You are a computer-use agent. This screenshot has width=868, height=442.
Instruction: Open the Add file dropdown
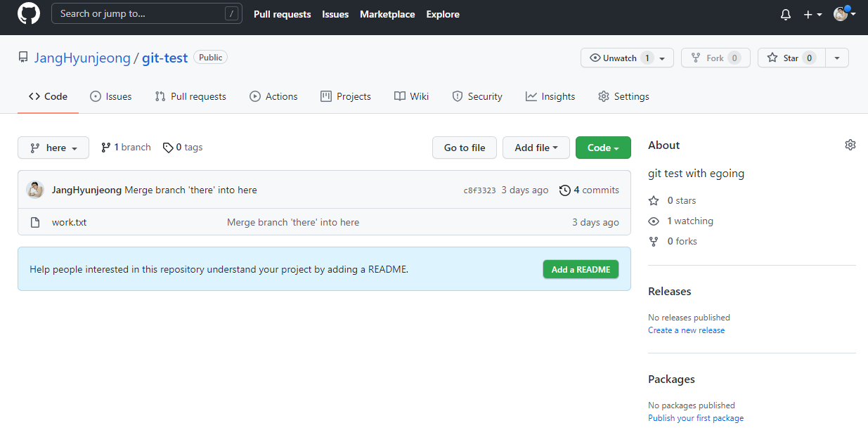click(x=536, y=148)
